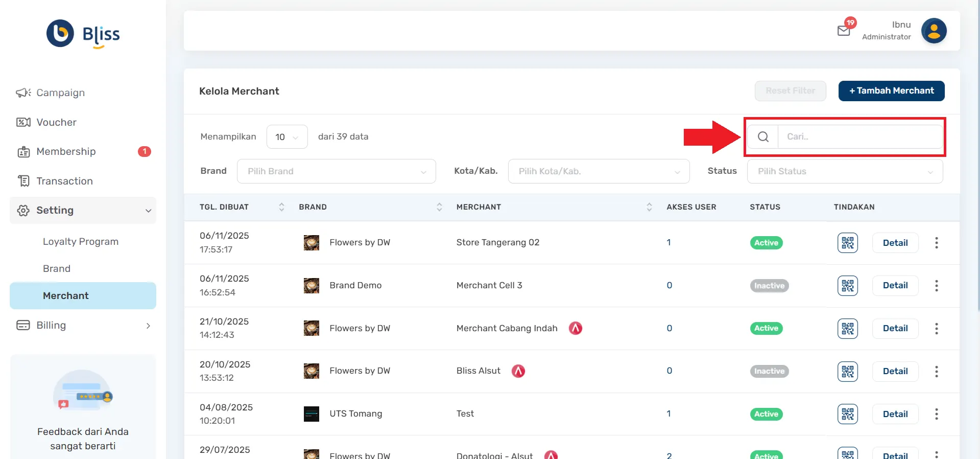Sort table by Tgl. Dibuat column
980x459 pixels.
point(281,207)
